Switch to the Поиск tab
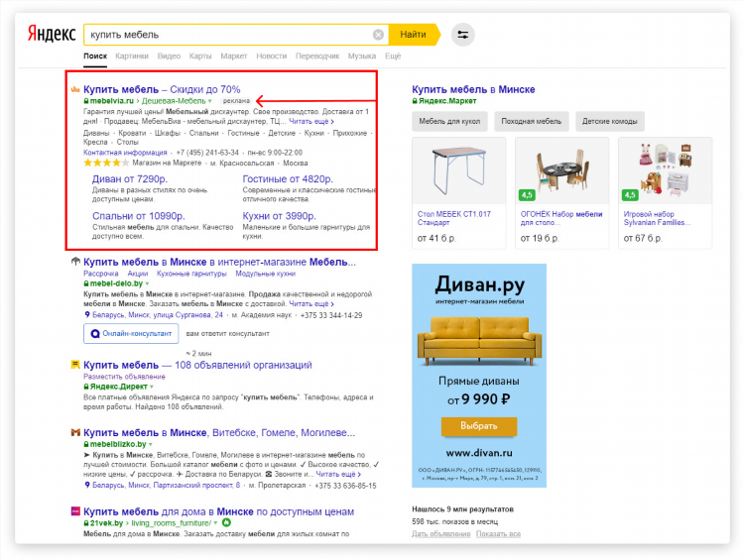This screenshot has height=560, width=744. [95, 56]
